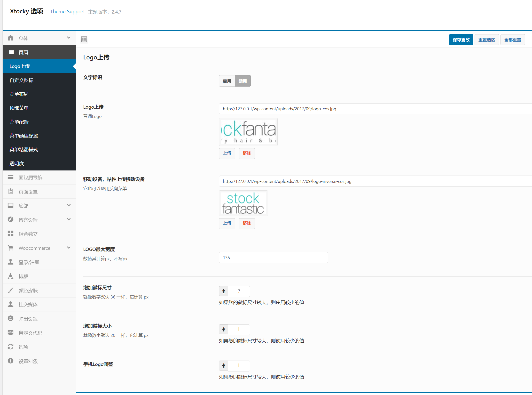This screenshot has height=395, width=532.
Task: Click up arrow for 增加徽标尺寸
Action: click(x=224, y=291)
